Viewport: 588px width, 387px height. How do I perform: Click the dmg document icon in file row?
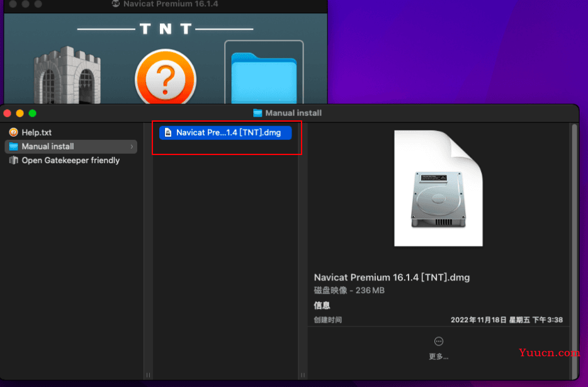pos(168,132)
